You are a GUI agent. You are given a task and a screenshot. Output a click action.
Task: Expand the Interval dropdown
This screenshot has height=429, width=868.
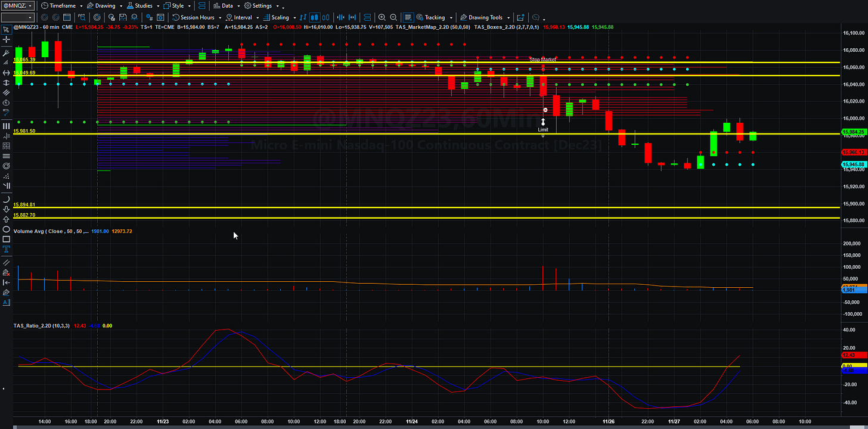[x=243, y=17]
